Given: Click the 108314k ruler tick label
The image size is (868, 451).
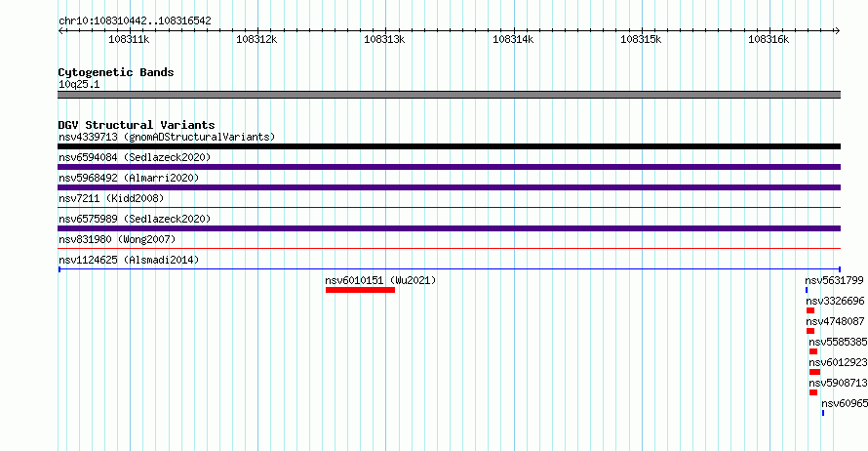Looking at the screenshot, I should pos(513,39).
